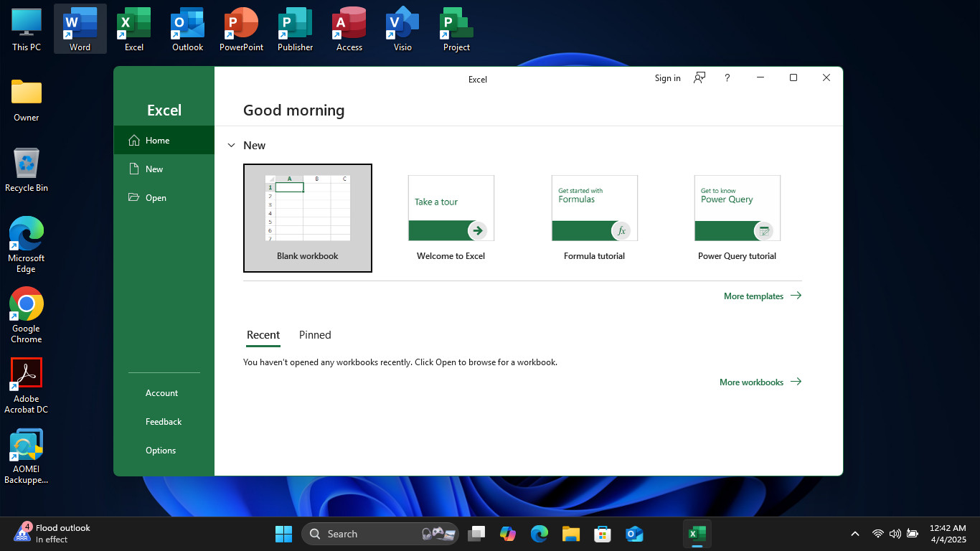Open File Explorer from the taskbar

point(571,534)
